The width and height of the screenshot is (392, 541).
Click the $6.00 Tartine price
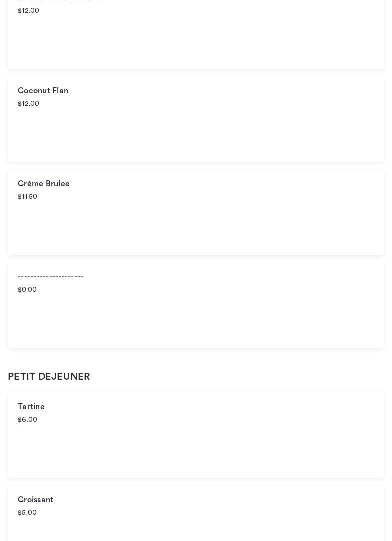click(x=27, y=420)
